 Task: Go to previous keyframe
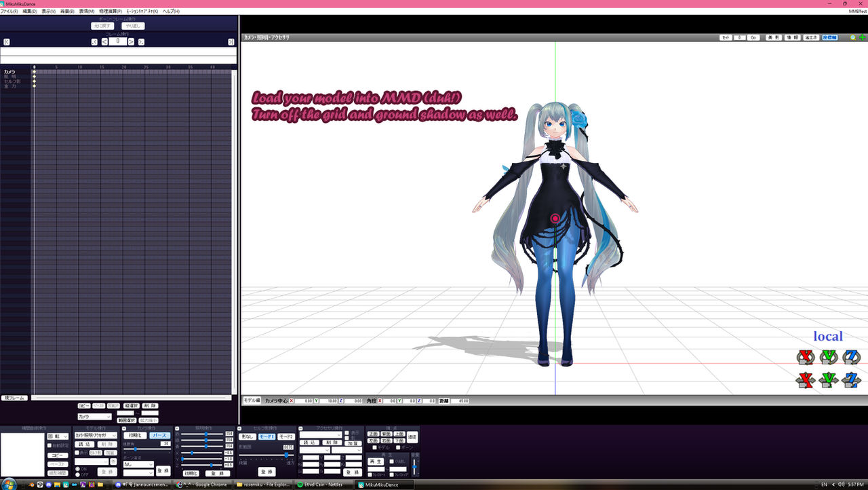pyautogui.click(x=94, y=42)
